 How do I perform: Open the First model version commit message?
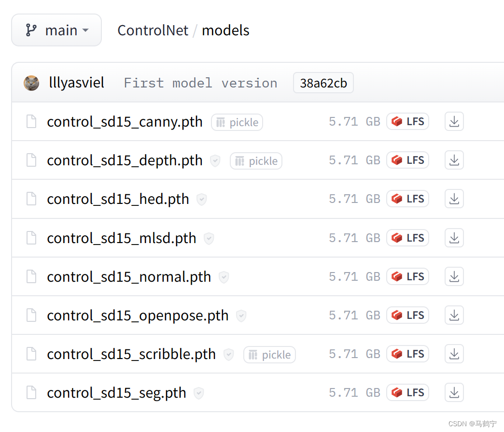click(x=200, y=83)
